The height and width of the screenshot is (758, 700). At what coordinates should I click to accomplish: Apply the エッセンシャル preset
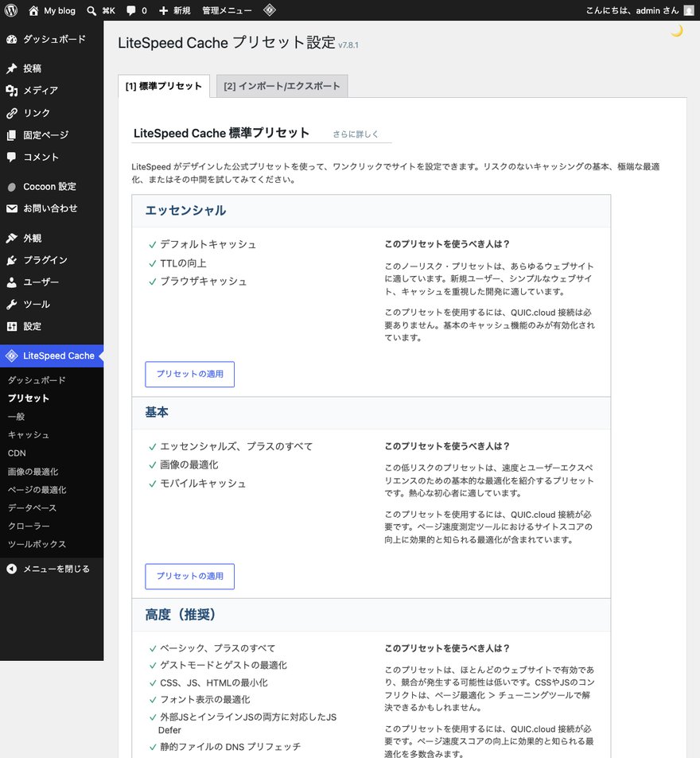(189, 374)
